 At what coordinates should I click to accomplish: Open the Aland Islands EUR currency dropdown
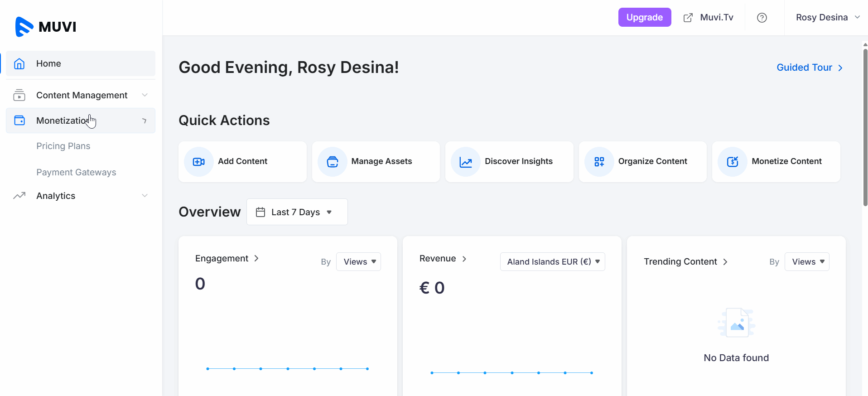point(552,262)
